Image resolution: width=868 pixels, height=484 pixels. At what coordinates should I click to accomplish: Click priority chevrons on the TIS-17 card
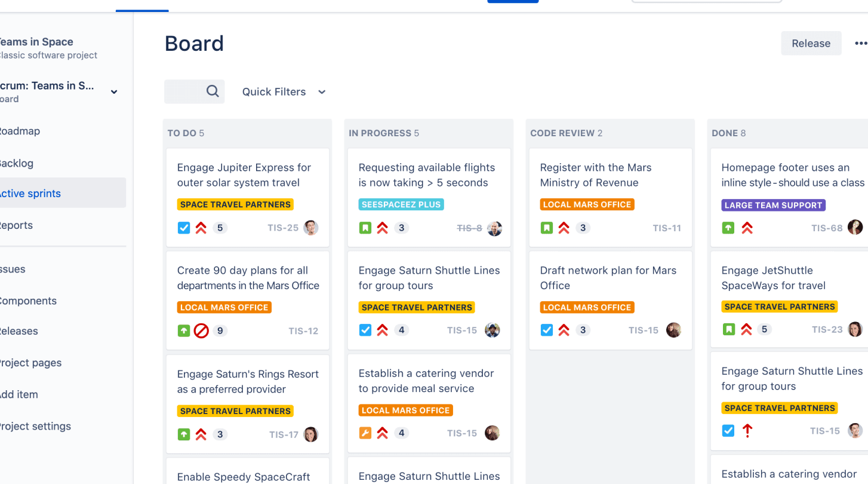pyautogui.click(x=201, y=434)
